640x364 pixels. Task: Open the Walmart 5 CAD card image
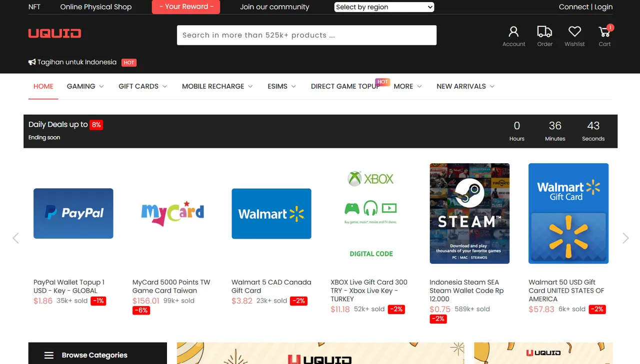(x=271, y=213)
